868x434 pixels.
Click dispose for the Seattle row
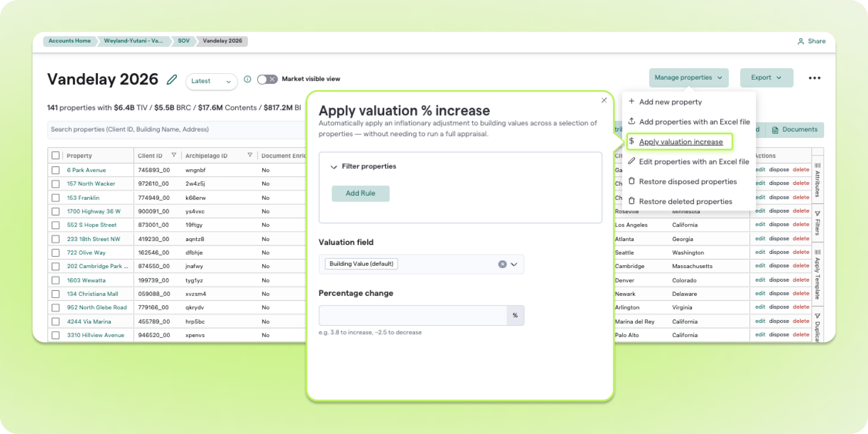[x=779, y=252]
